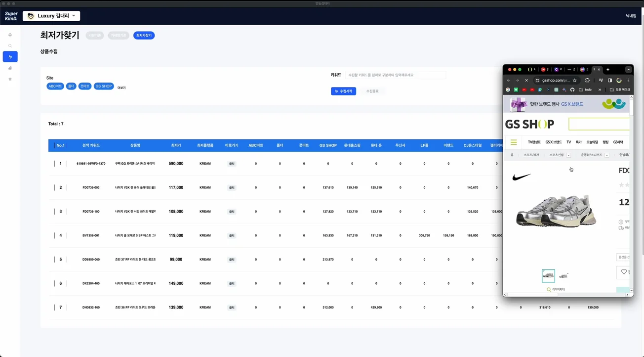Open the chart icon in left sidebar
644x357 pixels.
10,68
